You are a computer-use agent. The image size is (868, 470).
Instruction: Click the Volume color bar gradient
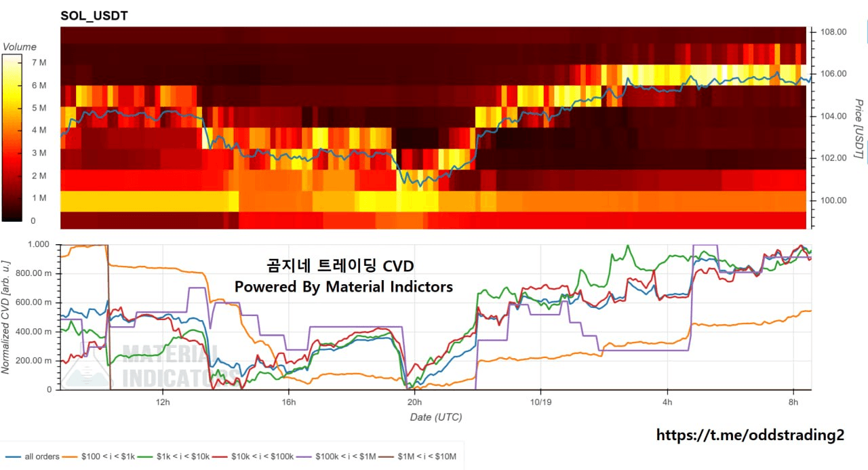(x=12, y=138)
